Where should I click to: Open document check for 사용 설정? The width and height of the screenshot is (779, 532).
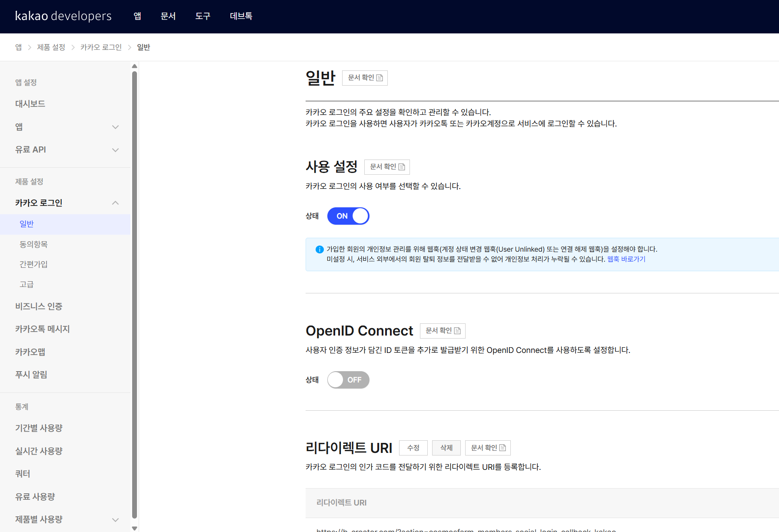pyautogui.click(x=387, y=167)
